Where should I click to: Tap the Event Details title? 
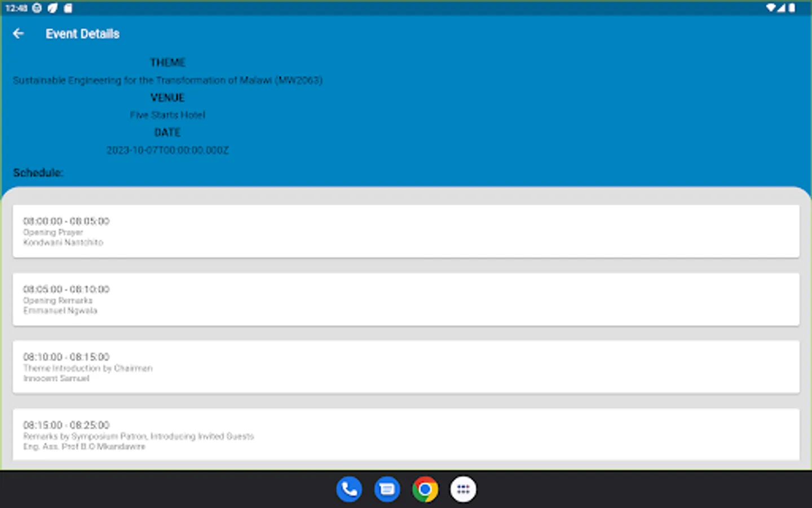82,33
